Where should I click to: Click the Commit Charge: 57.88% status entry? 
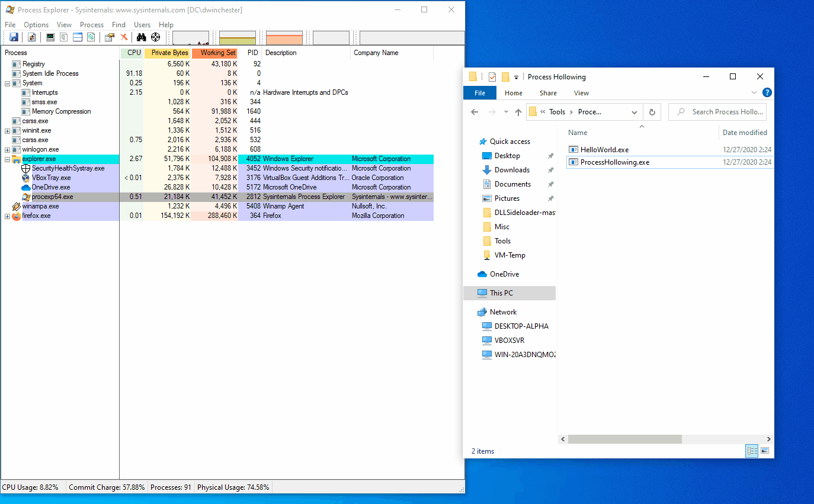tap(107, 487)
